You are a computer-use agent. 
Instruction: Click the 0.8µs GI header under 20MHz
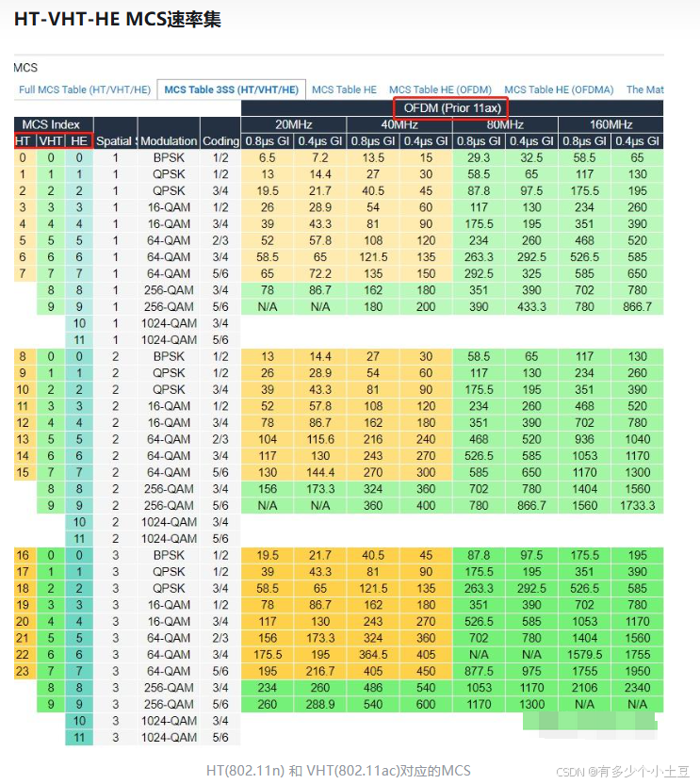(x=268, y=141)
